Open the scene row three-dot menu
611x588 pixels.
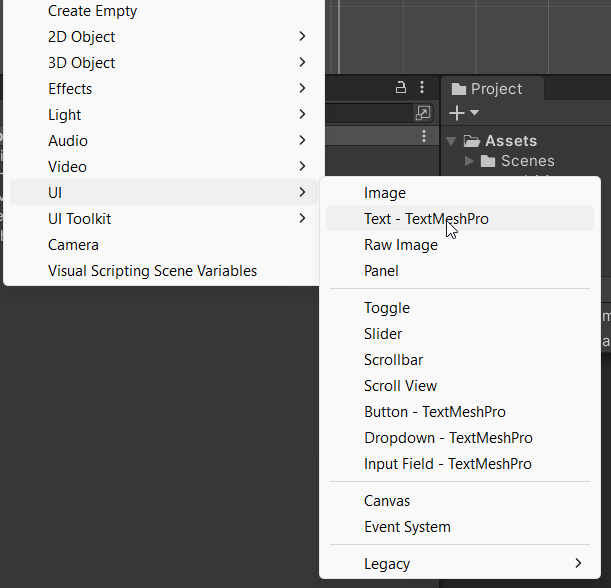click(x=424, y=136)
